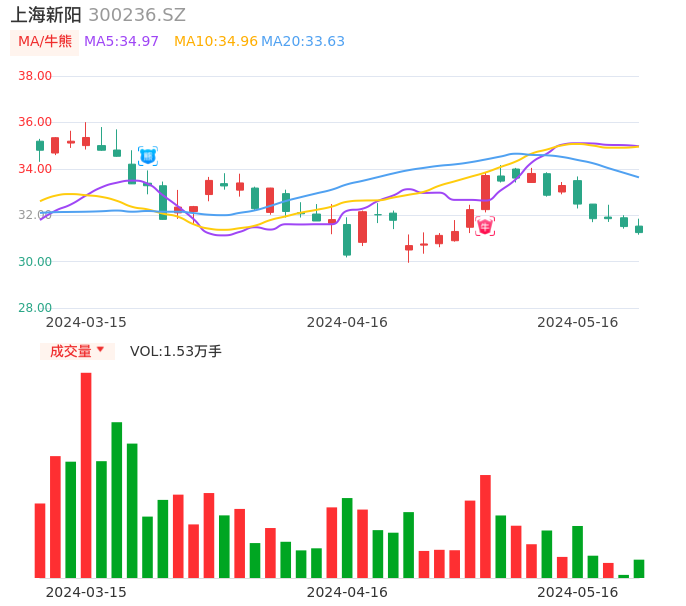Click the pink bull signal marker icon
The image size is (686, 606).
(x=485, y=226)
